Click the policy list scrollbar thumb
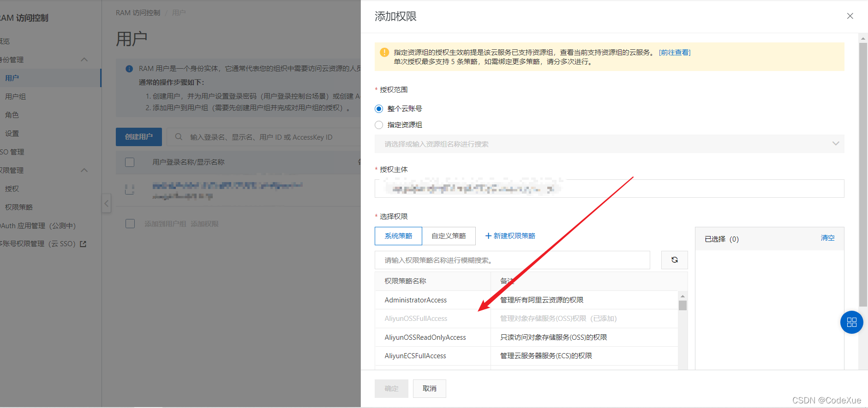The image size is (868, 408). pos(682,305)
